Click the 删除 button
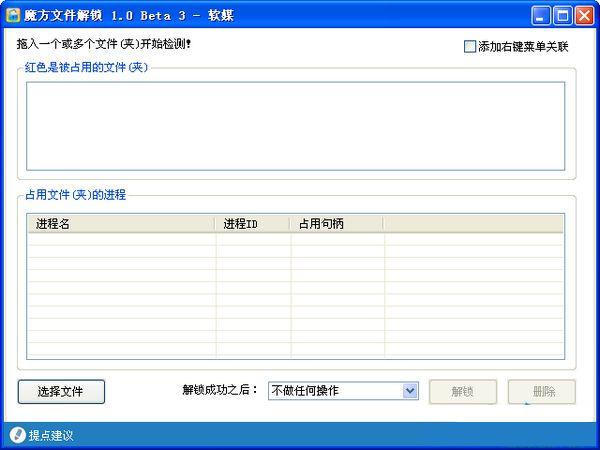Screen dimensions: 600x450 point(542,391)
